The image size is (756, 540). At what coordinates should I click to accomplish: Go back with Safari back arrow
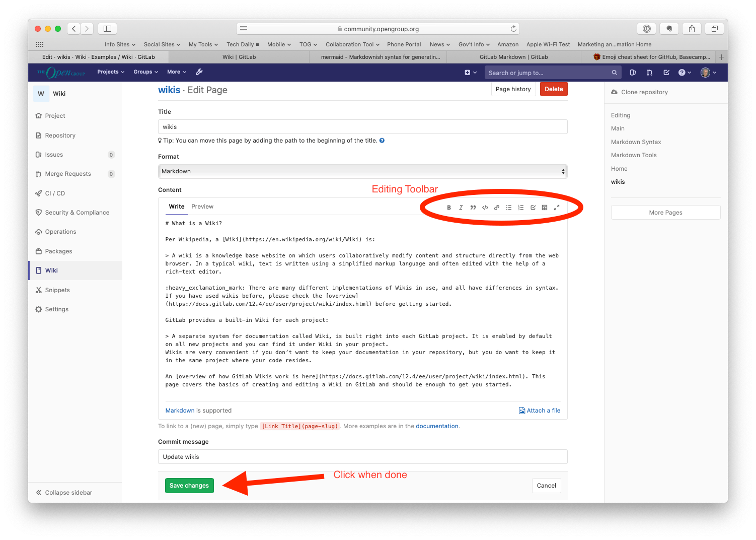(x=74, y=29)
